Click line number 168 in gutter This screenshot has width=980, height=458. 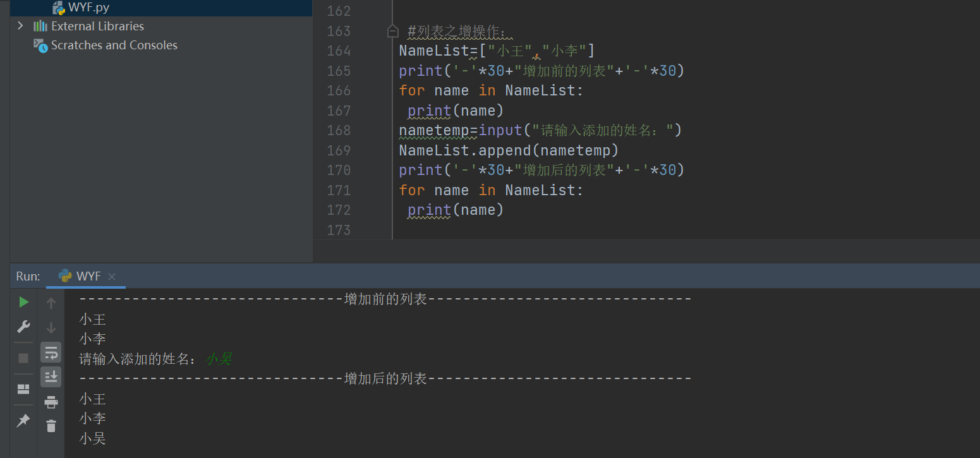pyautogui.click(x=339, y=130)
